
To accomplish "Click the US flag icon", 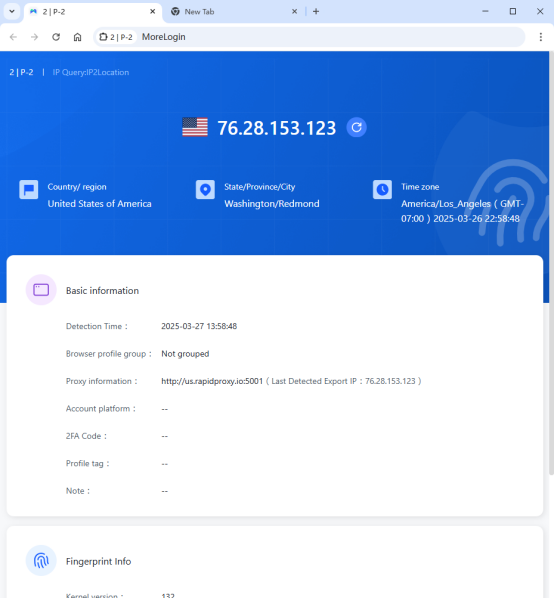I will tap(195, 127).
